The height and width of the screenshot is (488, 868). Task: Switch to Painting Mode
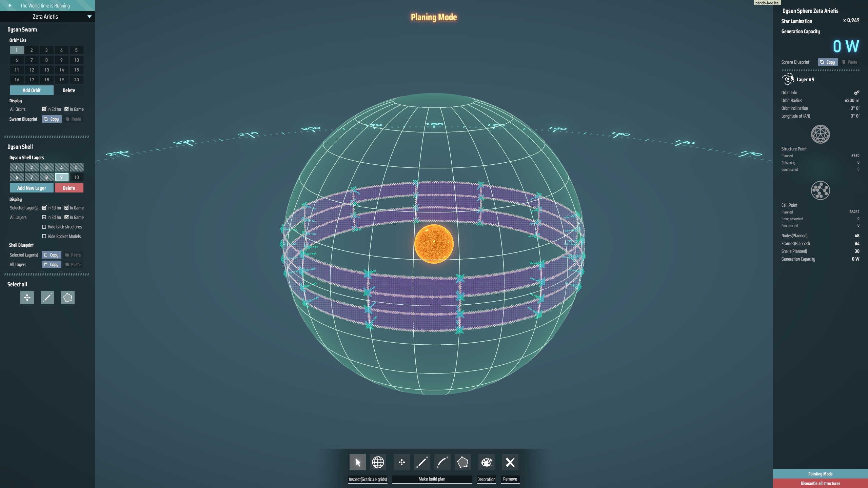(x=820, y=474)
